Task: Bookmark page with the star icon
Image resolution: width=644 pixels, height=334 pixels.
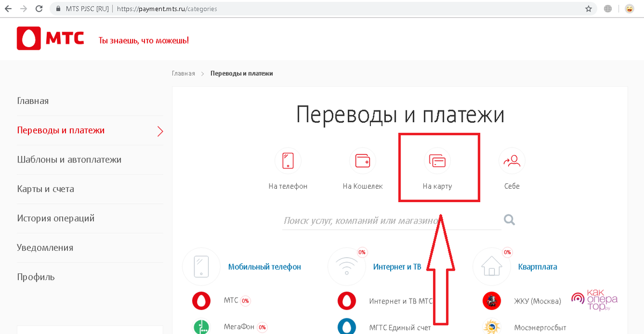Action: (x=589, y=9)
